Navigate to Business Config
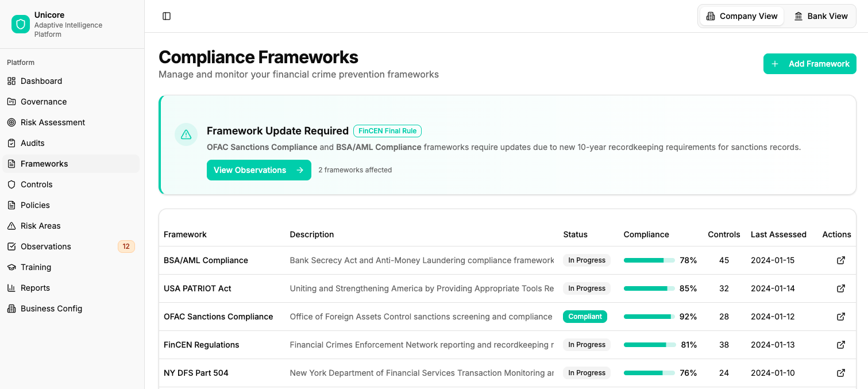The width and height of the screenshot is (868, 389). click(51, 309)
